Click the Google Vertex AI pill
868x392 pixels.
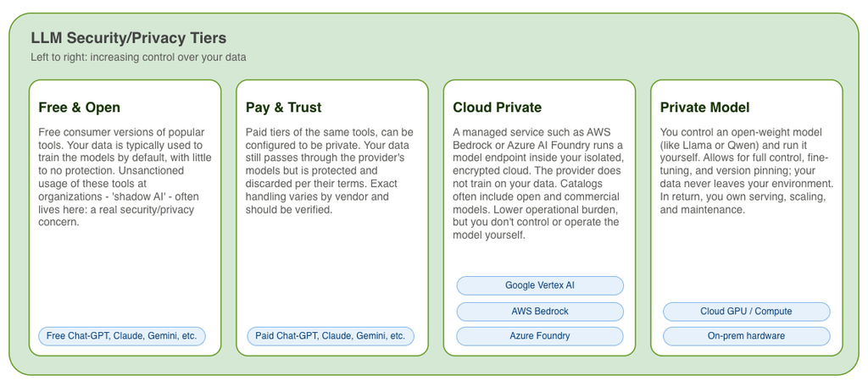pos(540,286)
